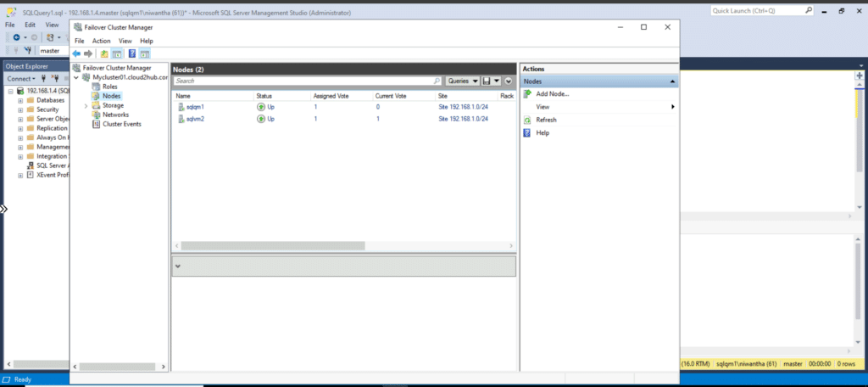
Task: Open the Save query disk icon
Action: click(x=487, y=81)
